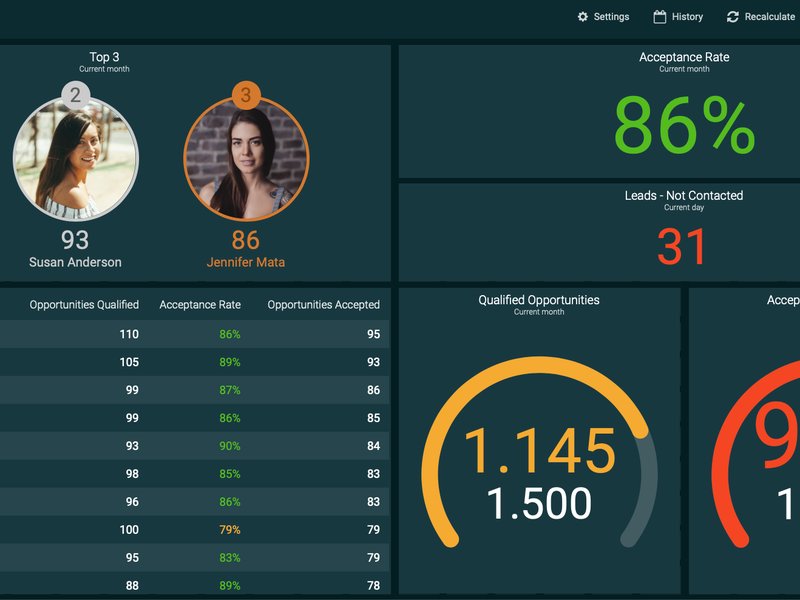This screenshot has width=800, height=600.
Task: Click the Opportunities Accepted column header
Action: click(323, 305)
